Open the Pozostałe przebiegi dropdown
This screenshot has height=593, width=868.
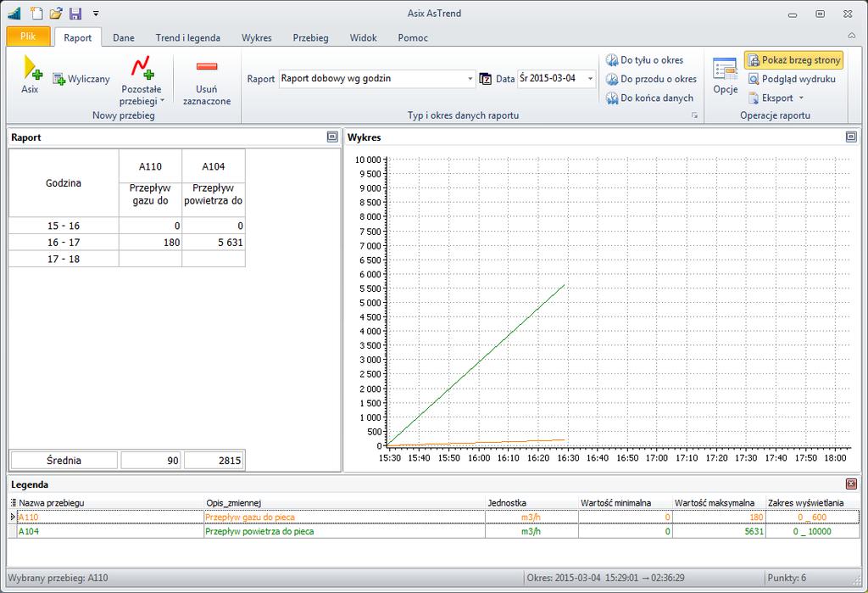142,81
